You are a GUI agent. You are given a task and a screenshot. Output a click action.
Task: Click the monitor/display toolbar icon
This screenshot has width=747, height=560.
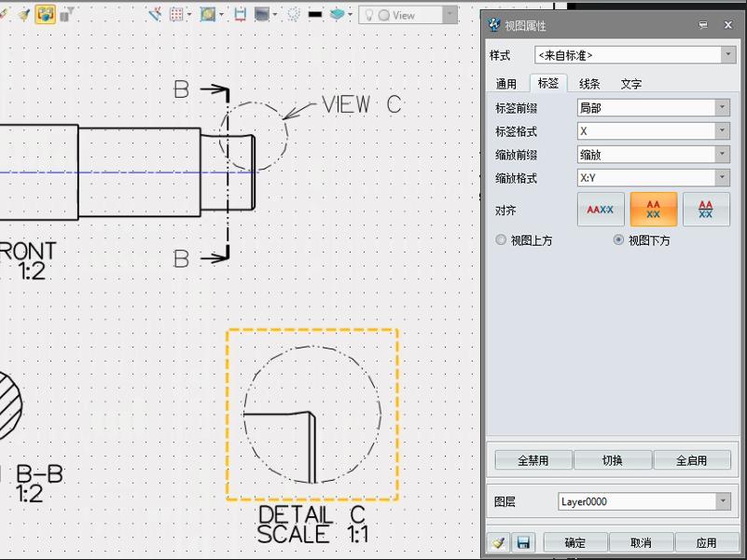pos(261,13)
